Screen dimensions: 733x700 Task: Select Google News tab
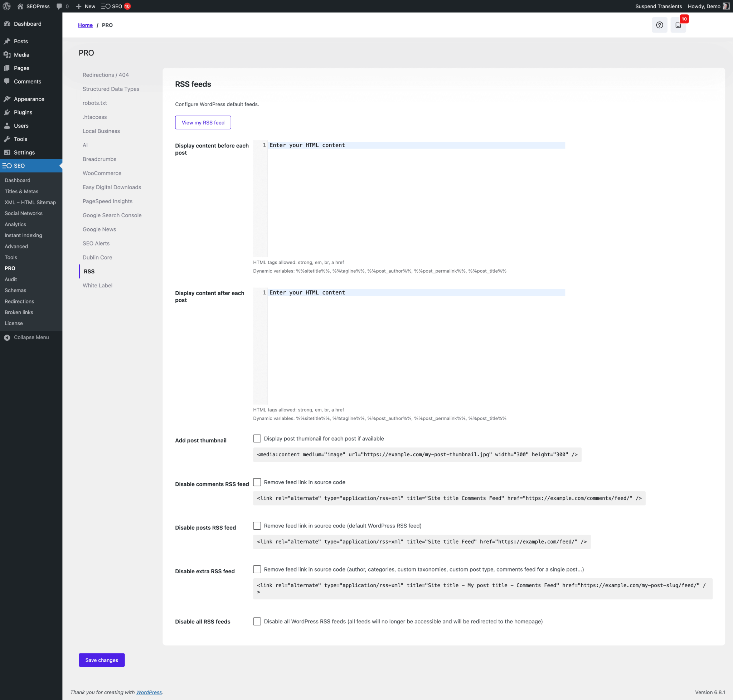tap(99, 229)
